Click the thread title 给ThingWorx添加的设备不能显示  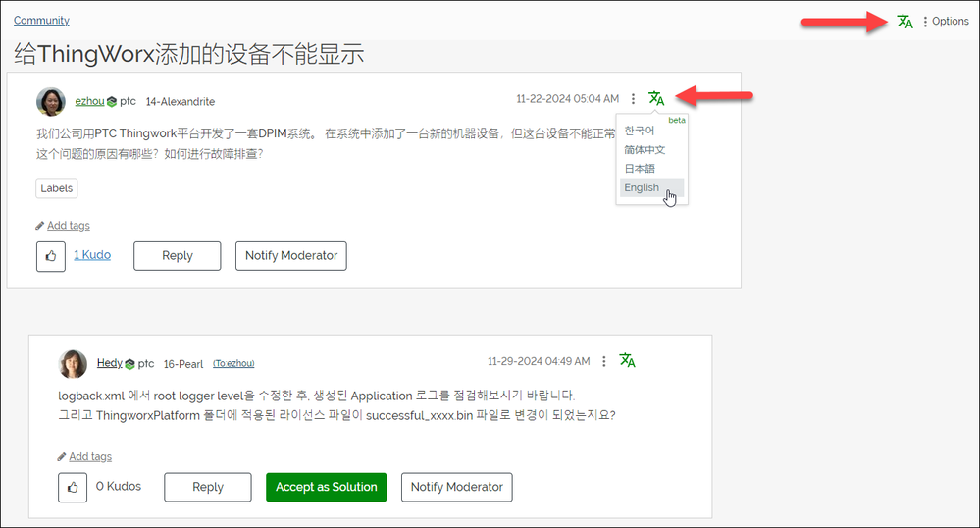click(x=188, y=54)
